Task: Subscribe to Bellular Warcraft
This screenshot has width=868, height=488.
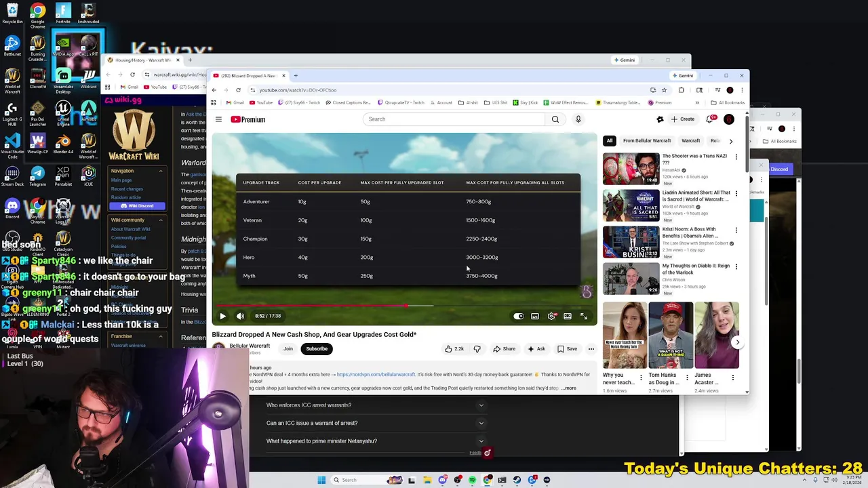Action: pyautogui.click(x=317, y=349)
